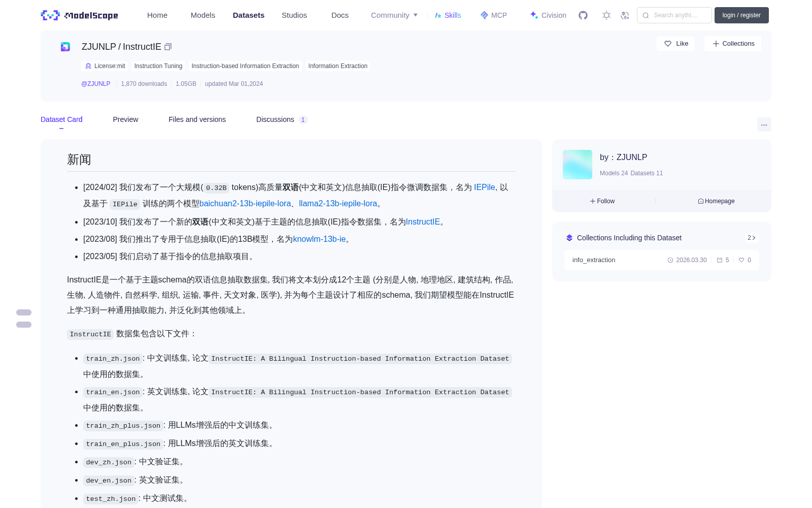This screenshot has width=812, height=508.
Task: Click the 'dev_zh.json' code label
Action: 109,462
